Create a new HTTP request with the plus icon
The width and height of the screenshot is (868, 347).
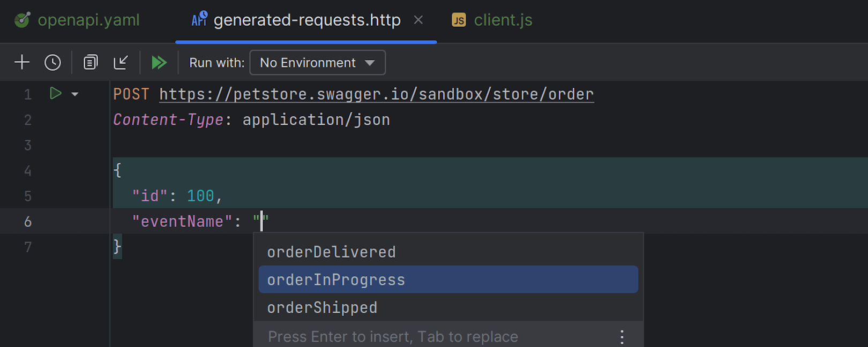pos(22,62)
